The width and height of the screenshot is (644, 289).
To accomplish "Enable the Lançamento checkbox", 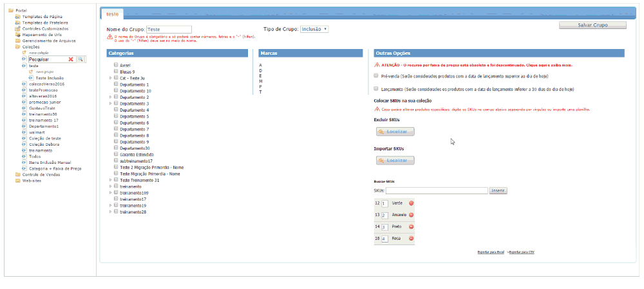I will (377, 88).
